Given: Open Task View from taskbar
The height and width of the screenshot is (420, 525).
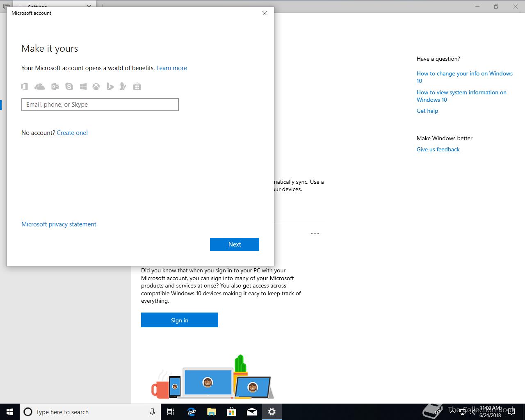Looking at the screenshot, I should [x=171, y=412].
